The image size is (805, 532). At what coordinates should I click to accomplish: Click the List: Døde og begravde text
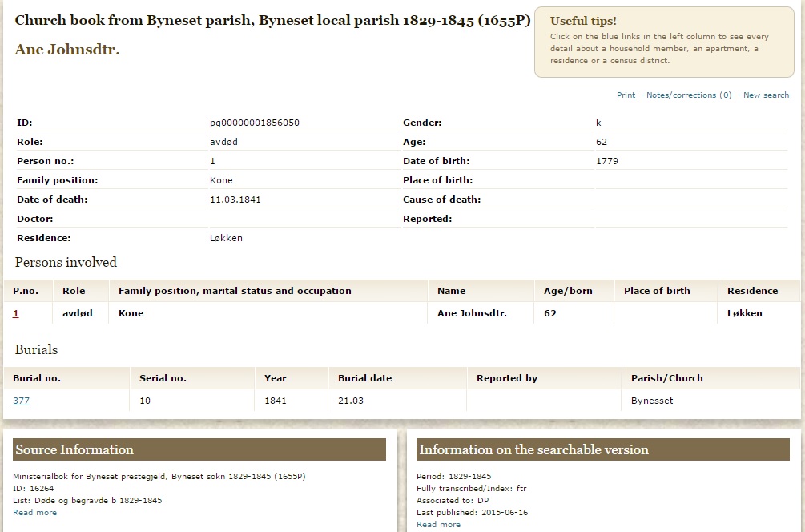87,500
